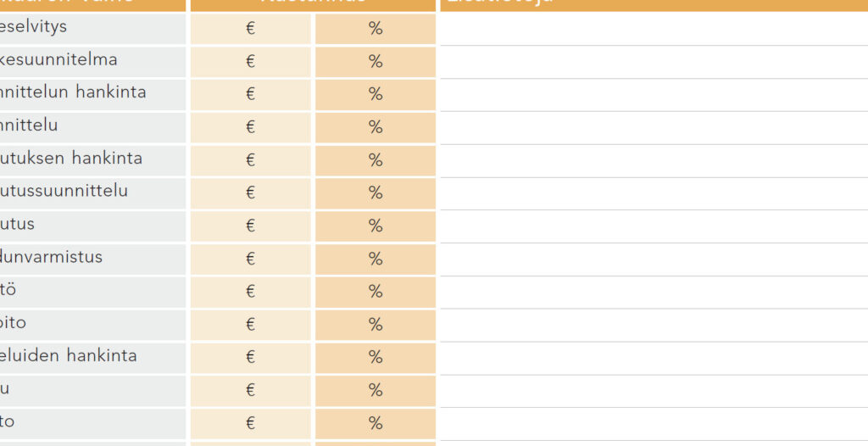
Task: Select the percent cell in the 'eselvitys' row
Action: pyautogui.click(x=376, y=28)
